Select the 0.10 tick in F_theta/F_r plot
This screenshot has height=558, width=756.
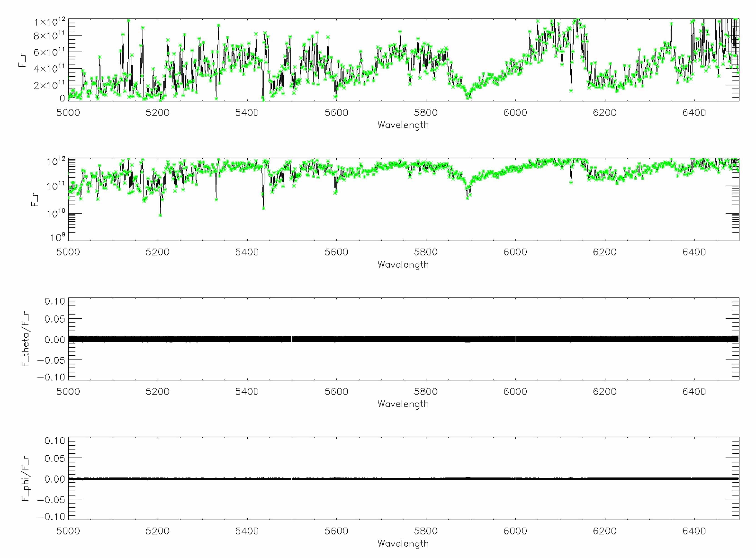55,301
